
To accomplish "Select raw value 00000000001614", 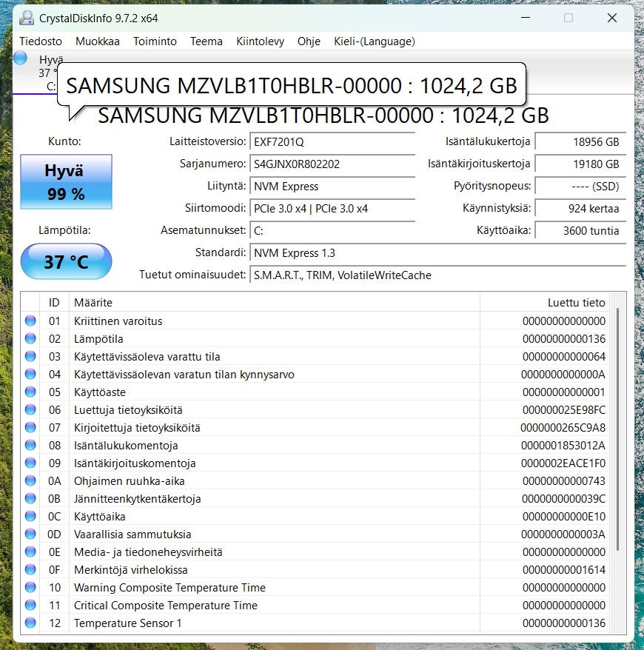I will pyautogui.click(x=563, y=570).
